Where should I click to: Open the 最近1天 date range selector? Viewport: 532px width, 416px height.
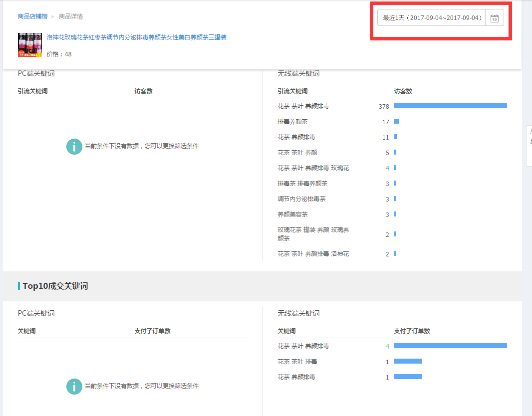pos(432,18)
